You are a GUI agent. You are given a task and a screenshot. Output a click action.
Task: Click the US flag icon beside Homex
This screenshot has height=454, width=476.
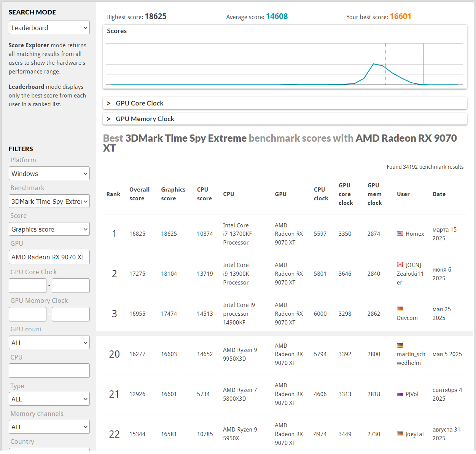tap(400, 234)
